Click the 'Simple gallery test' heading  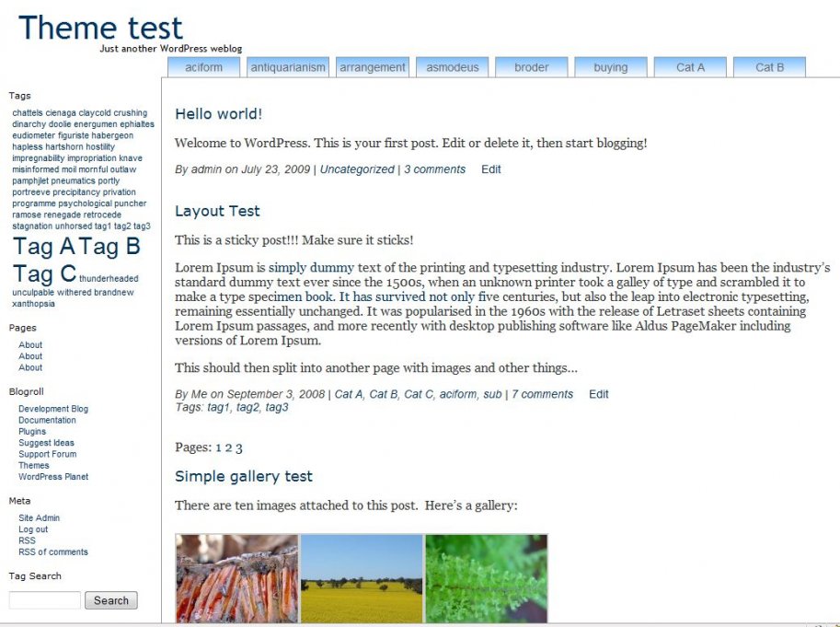244,476
